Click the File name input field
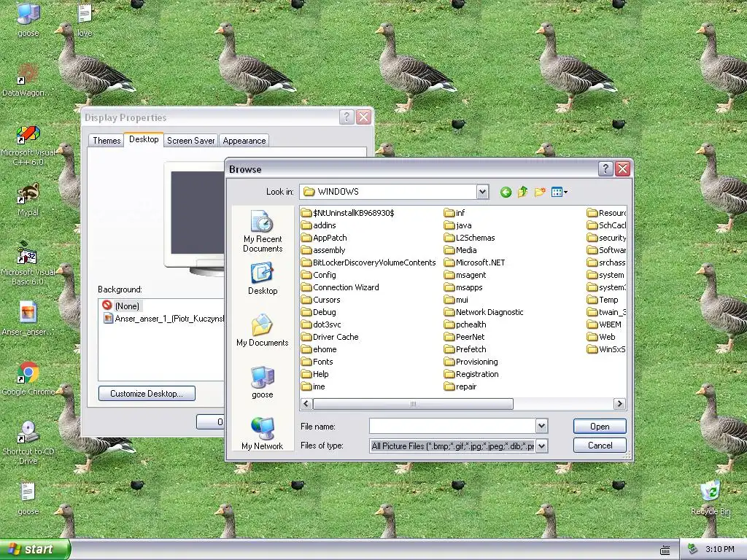This screenshot has width=747, height=560. (x=452, y=426)
